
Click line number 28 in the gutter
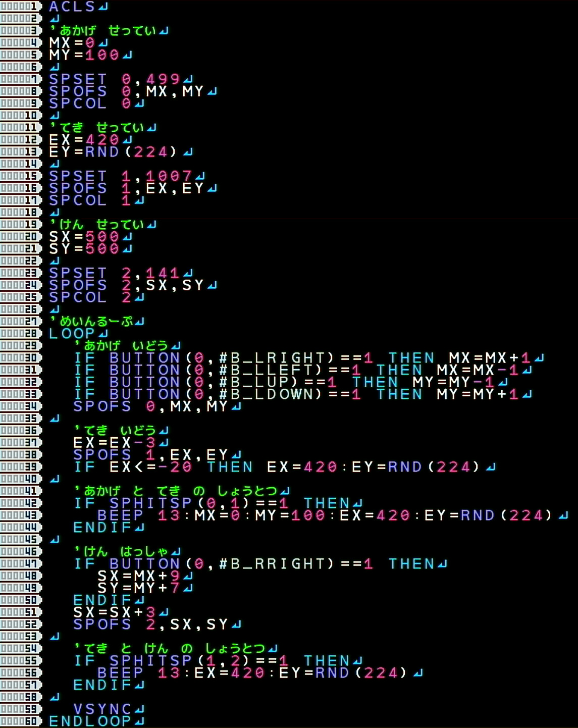coord(20,334)
